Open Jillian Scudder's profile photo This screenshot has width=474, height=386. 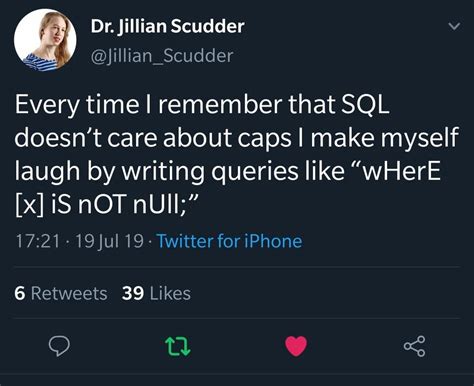coord(45,40)
